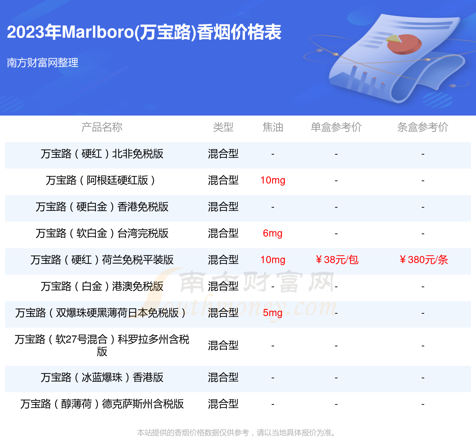476x448 pixels.
Task: Click 混合型 in the 台湾完税版 row
Action: tap(223, 233)
